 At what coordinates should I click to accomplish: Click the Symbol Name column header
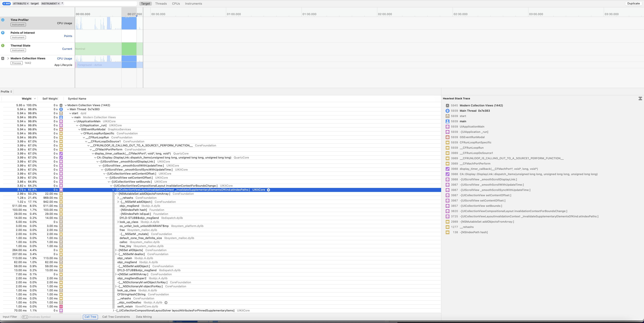(x=77, y=99)
